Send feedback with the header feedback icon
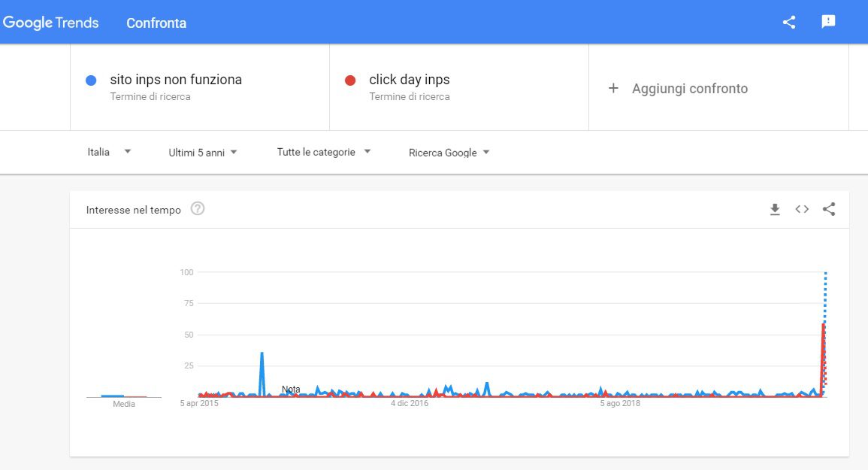The width and height of the screenshot is (868, 470). pos(828,22)
